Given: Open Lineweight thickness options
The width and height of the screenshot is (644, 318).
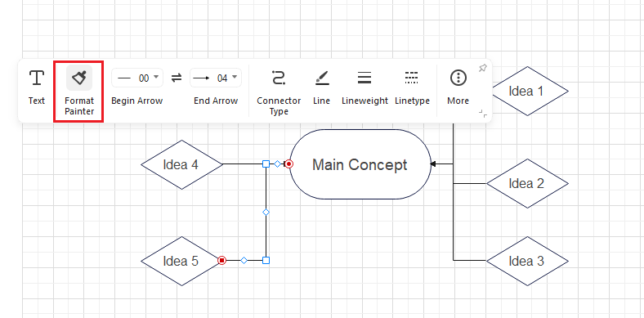Looking at the screenshot, I should tap(364, 78).
